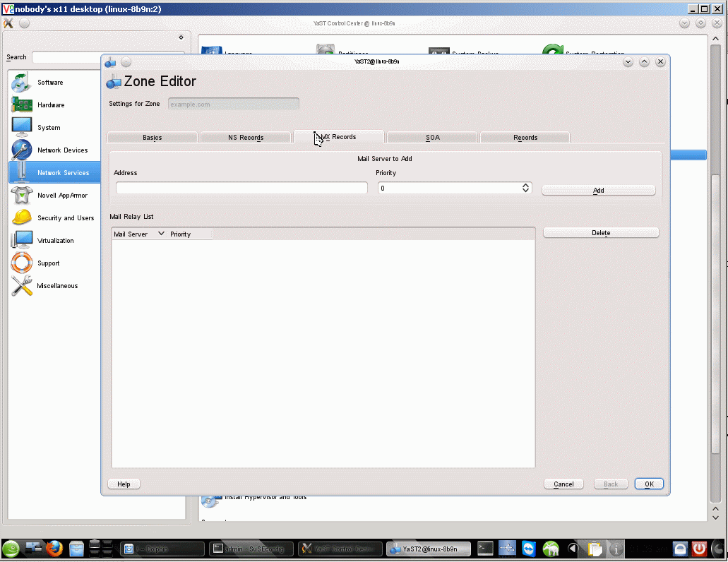
Task: Switch to admin SuSEconfig terminal window
Action: point(251,549)
